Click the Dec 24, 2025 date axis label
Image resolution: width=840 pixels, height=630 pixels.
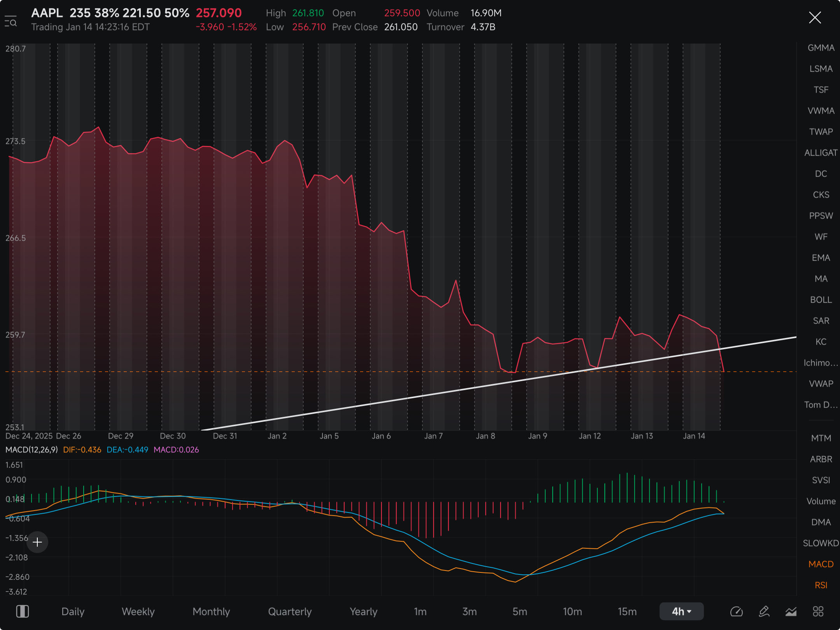point(29,436)
